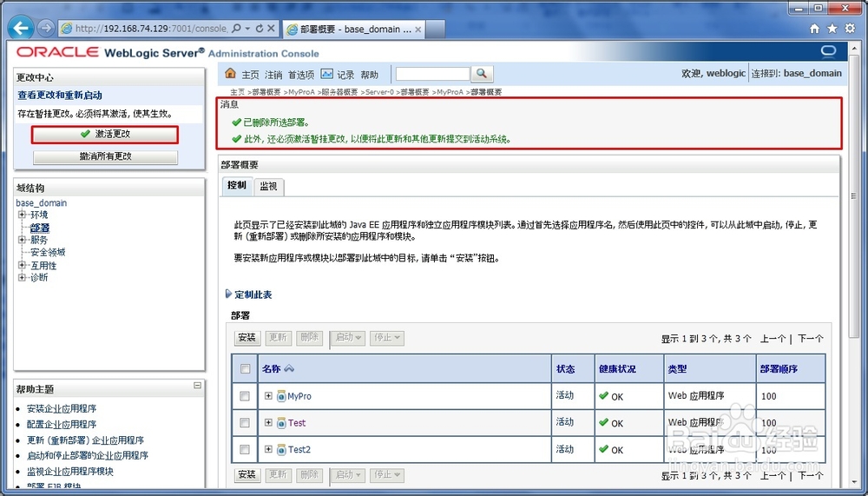Image resolution: width=868 pixels, height=496 pixels.
Task: Close the deployment summary browser tab
Action: pyautogui.click(x=418, y=30)
